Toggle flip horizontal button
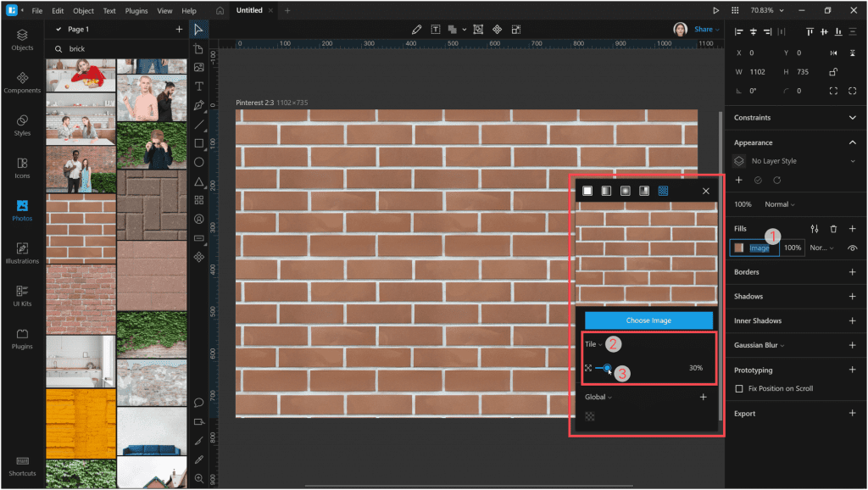Viewport: 868px width, 490px height. click(x=833, y=53)
